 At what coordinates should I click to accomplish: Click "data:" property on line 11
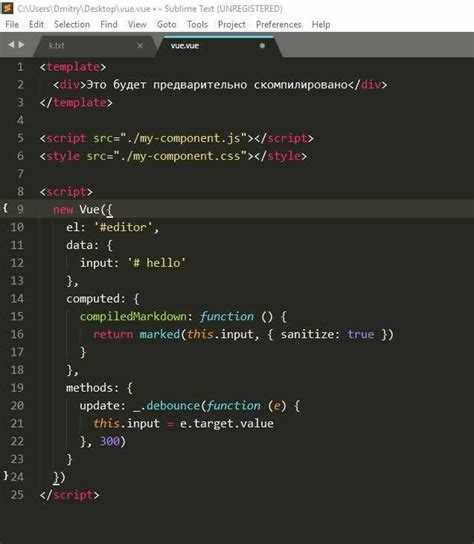pos(83,245)
